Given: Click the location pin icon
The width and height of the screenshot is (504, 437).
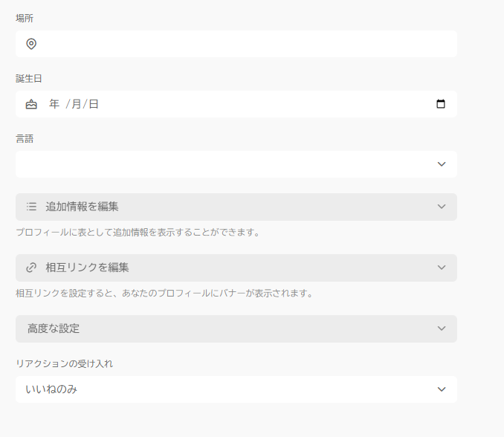Looking at the screenshot, I should click(x=31, y=44).
